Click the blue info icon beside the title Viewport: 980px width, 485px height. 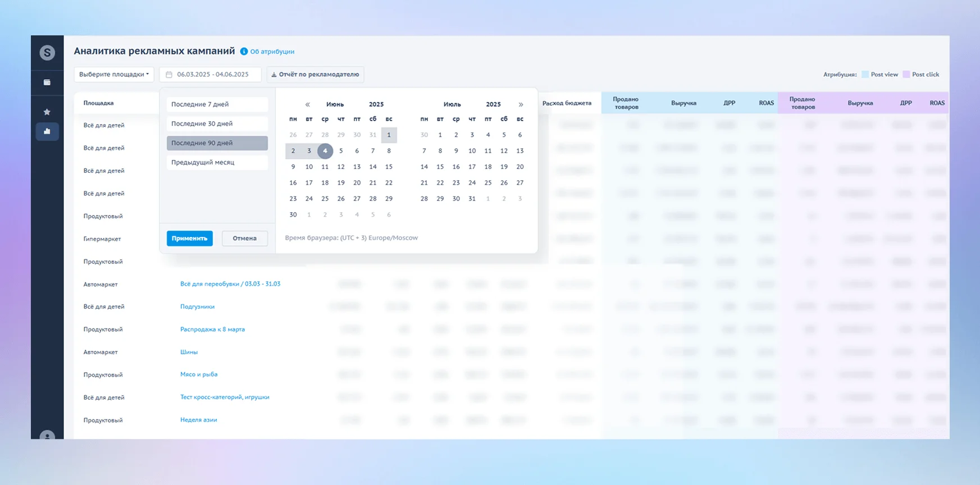[244, 52]
